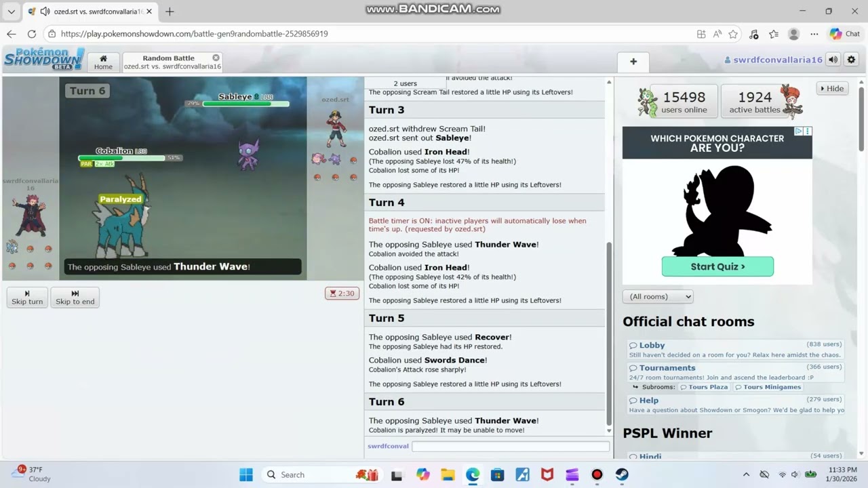This screenshot has height=488, width=868.
Task: Close the ozed.srt vs. swrdfconvallaria browser tab
Action: point(149,12)
